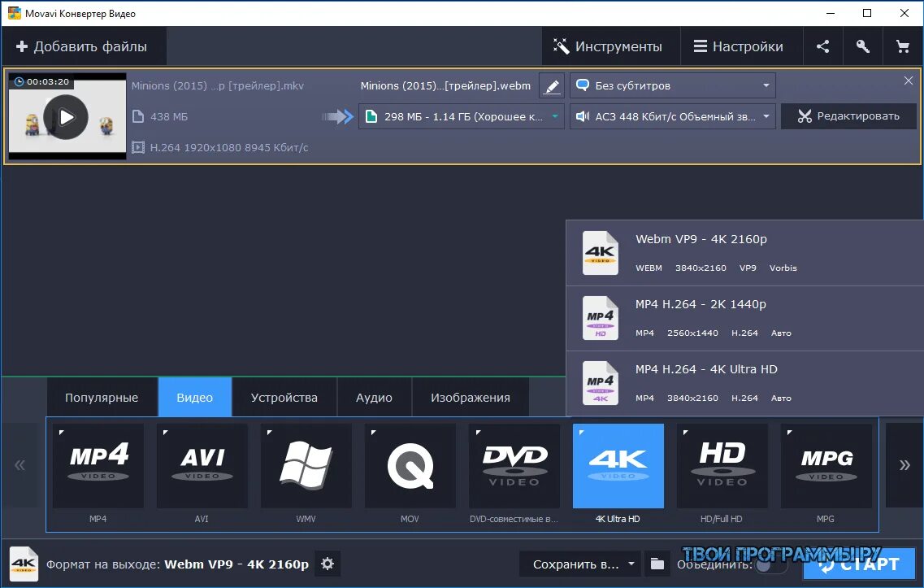Select the 4K Ultra HD format icon
The width and height of the screenshot is (924, 588).
pos(618,466)
